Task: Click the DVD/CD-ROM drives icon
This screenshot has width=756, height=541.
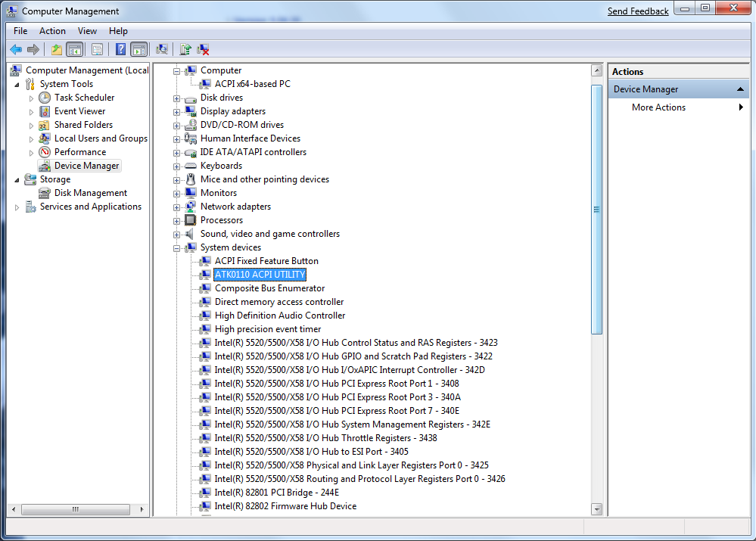Action: point(191,124)
